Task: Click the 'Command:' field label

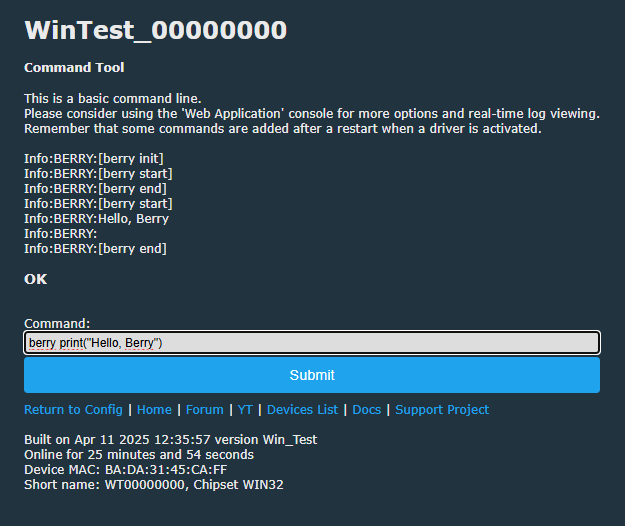Action: (x=57, y=323)
